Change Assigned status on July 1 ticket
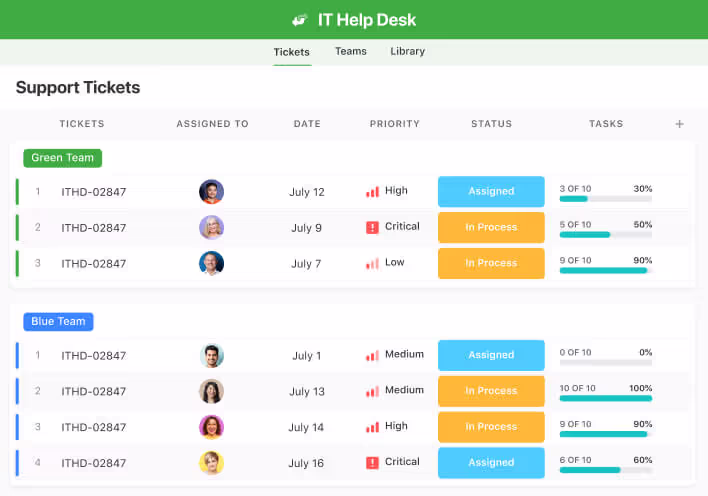This screenshot has width=708, height=496. tap(491, 355)
